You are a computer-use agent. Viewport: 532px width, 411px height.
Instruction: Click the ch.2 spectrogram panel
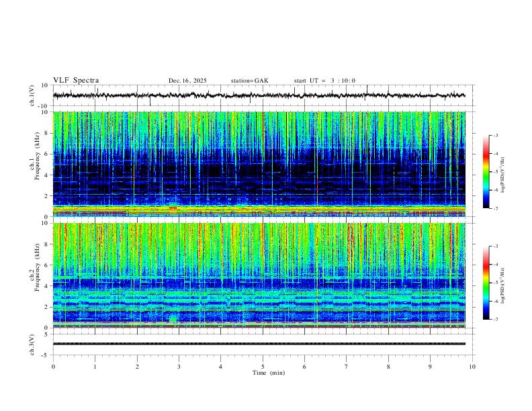tap(259, 275)
